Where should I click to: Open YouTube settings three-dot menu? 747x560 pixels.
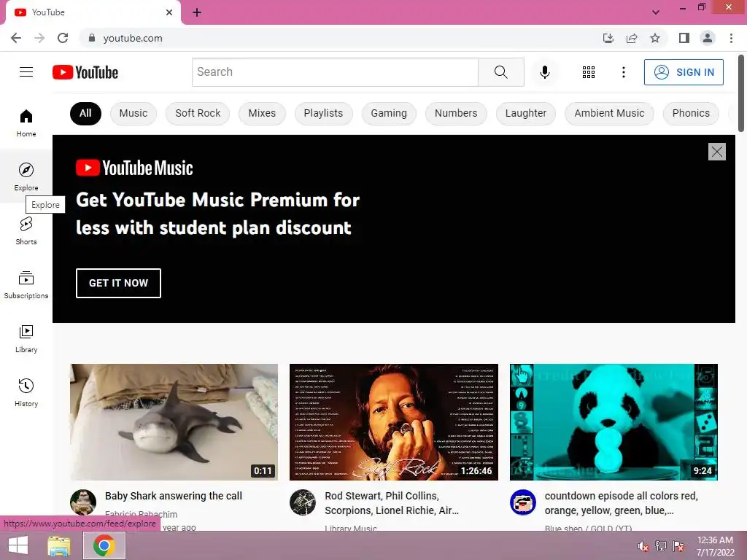pos(623,72)
